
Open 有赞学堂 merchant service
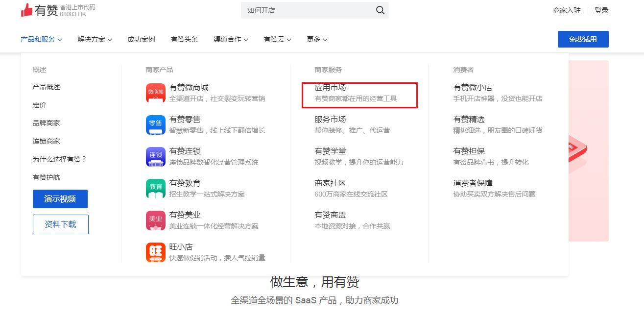coord(330,151)
